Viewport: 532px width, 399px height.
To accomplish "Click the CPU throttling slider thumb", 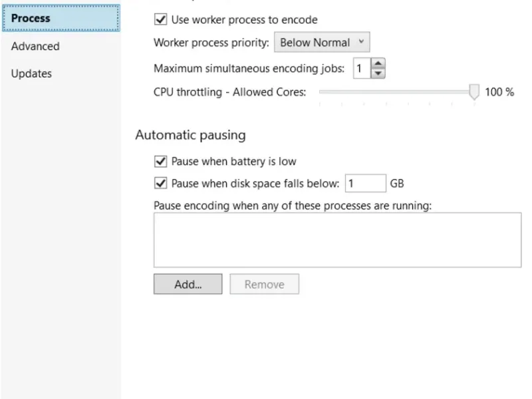I will [474, 92].
